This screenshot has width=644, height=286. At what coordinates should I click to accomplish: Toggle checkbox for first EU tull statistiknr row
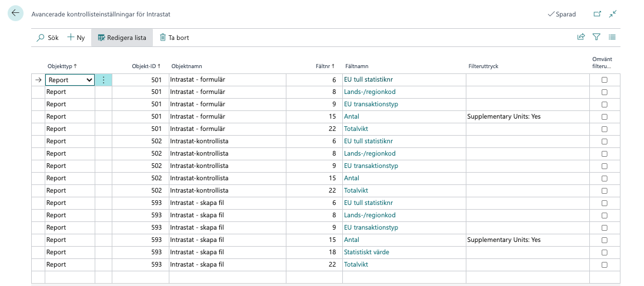(x=604, y=80)
